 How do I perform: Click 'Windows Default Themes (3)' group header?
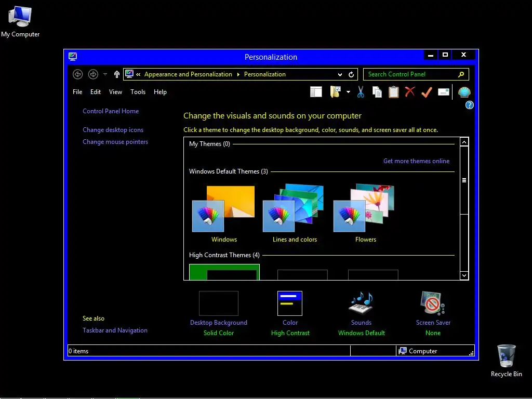click(229, 171)
